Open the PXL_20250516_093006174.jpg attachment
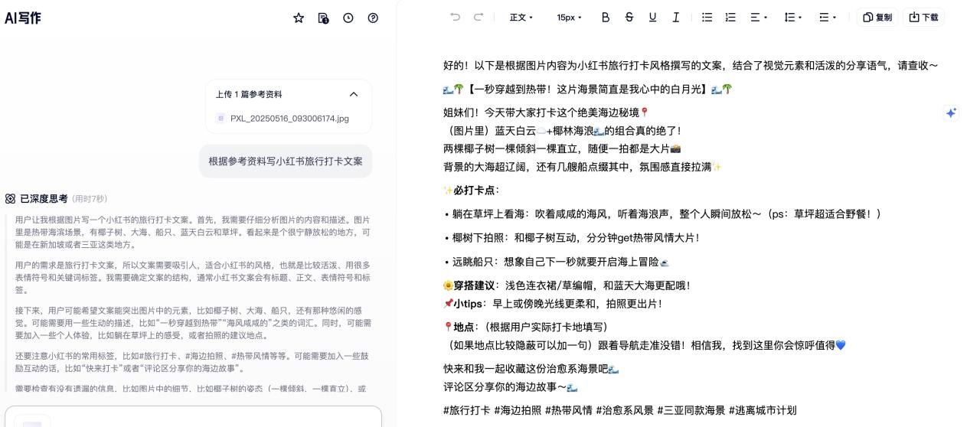The image size is (980, 427). (289, 118)
